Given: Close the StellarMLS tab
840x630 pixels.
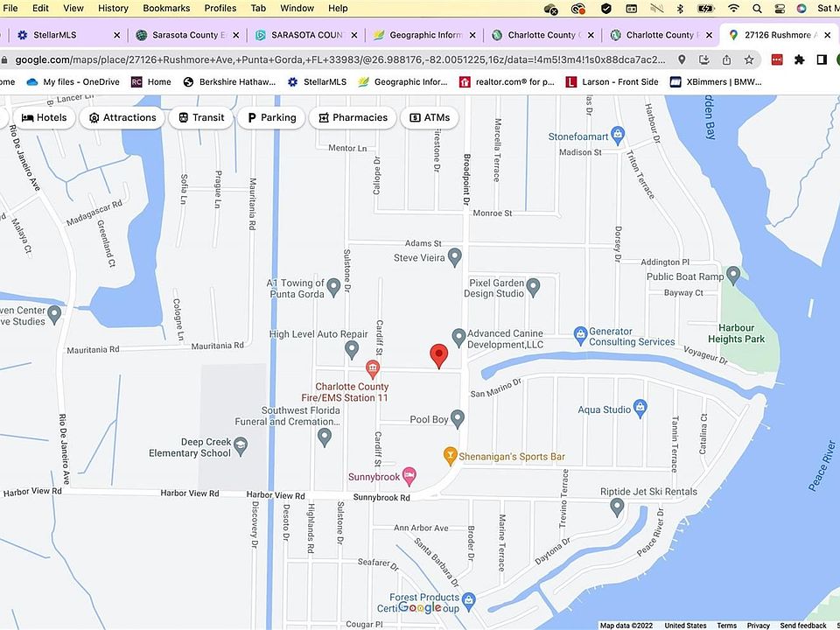Looking at the screenshot, I should (x=116, y=35).
